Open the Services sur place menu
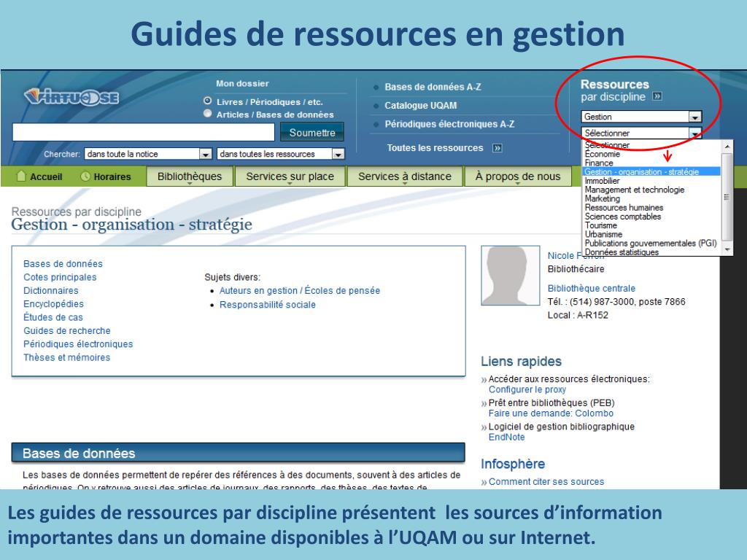Image resolution: width=747 pixels, height=560 pixels. point(290,176)
